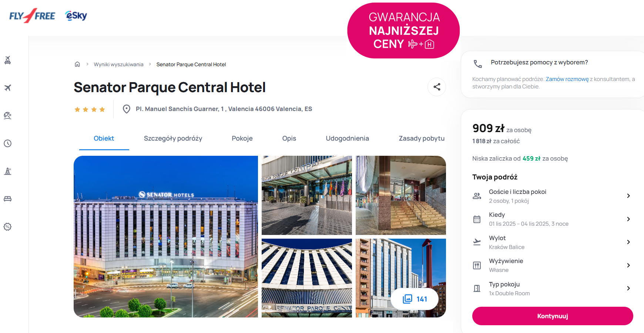Image resolution: width=644 pixels, height=333 pixels.
Task: Open the Szczegóły podróży tab
Action: click(x=173, y=138)
